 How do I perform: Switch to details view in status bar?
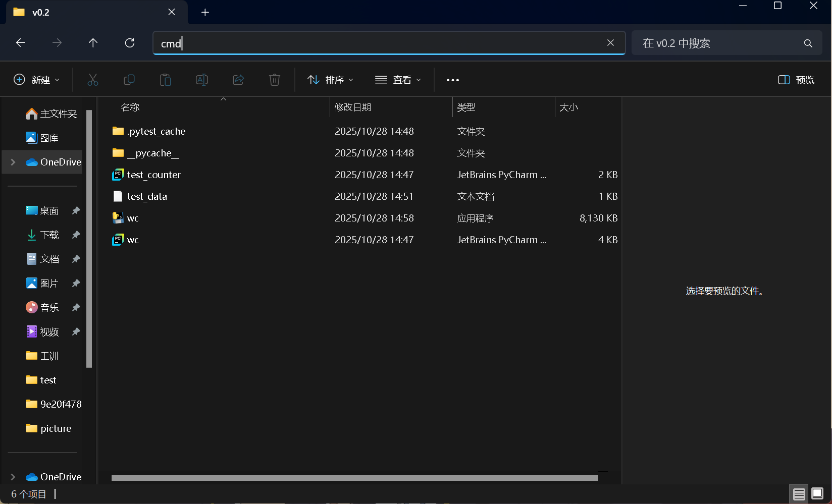799,494
